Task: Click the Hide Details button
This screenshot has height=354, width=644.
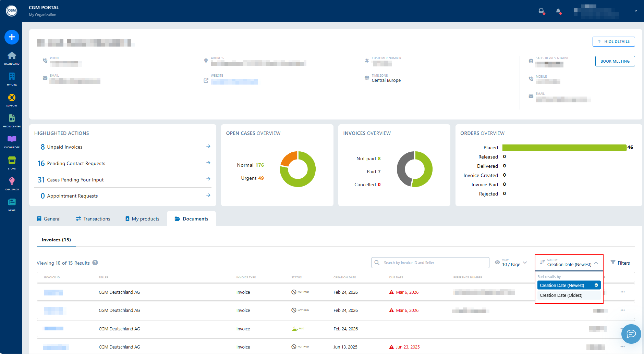Action: point(613,41)
